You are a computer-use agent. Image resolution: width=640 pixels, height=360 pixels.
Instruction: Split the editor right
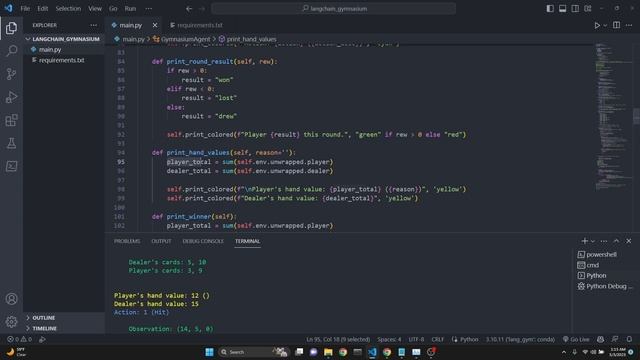[x=616, y=25]
